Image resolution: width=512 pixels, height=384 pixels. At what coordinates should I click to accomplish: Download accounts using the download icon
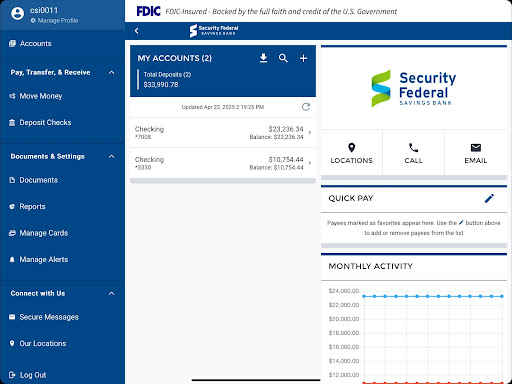click(263, 58)
